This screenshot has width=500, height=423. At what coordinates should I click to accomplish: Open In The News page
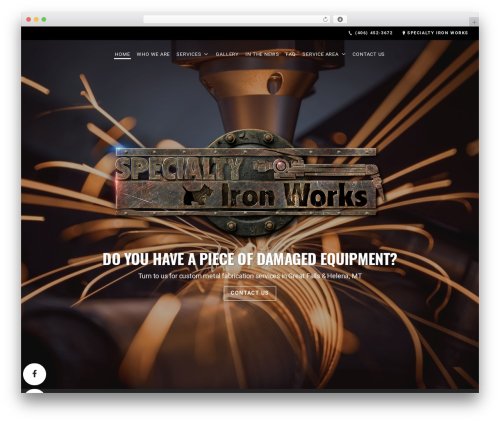[x=262, y=54]
